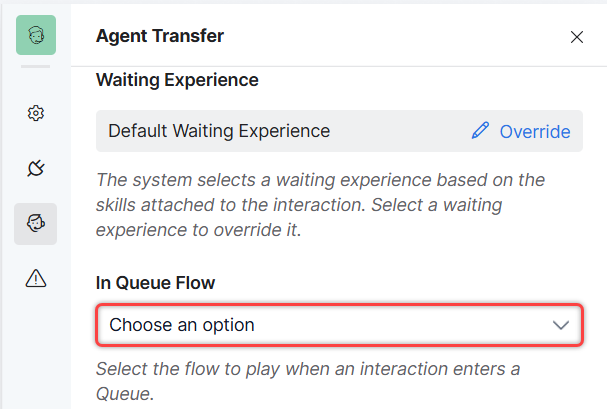
Task: Click the Waiting Experience section heading
Action: tap(177, 80)
